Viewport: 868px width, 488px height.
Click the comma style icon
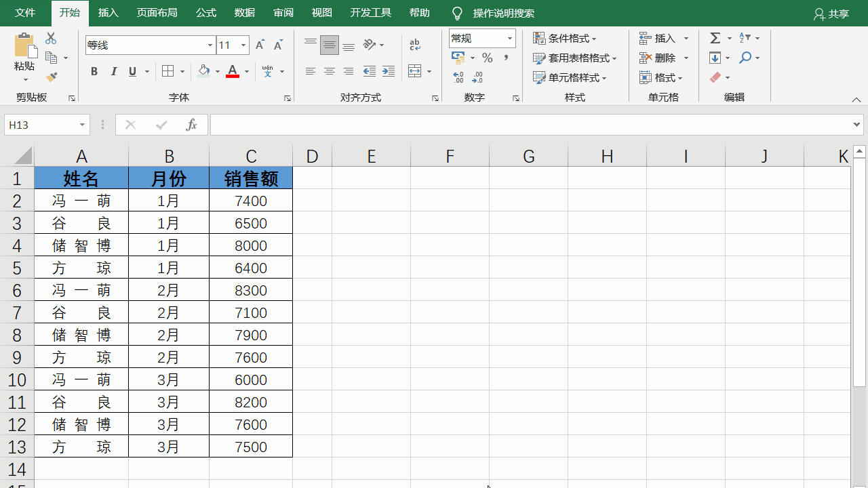(x=505, y=58)
